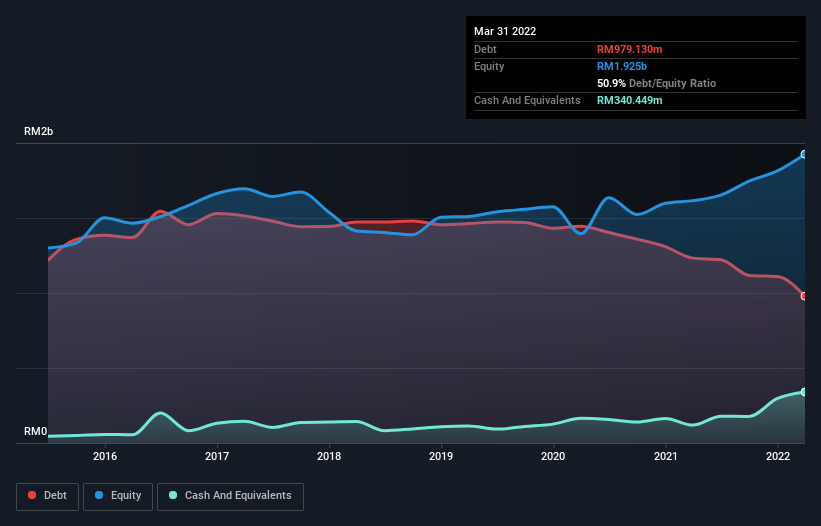Click the blue Equity legend dot
Viewport: 821px width, 526px height.
coord(98,495)
